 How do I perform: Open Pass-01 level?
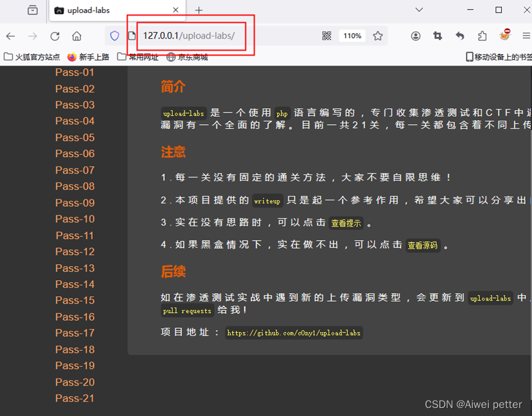pos(74,73)
